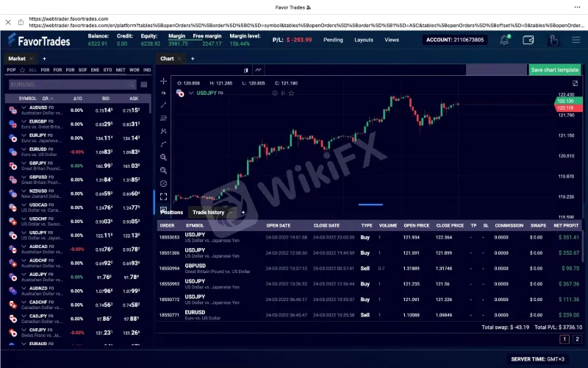The width and height of the screenshot is (588, 368).
Task: Select the pitchfork pattern tool
Action: [163, 131]
